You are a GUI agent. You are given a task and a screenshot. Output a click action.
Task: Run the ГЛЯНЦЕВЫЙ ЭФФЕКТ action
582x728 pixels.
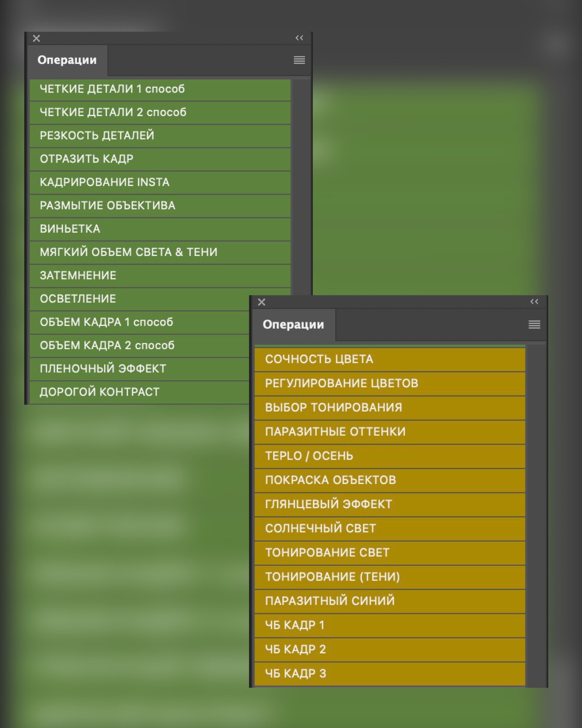point(389,504)
